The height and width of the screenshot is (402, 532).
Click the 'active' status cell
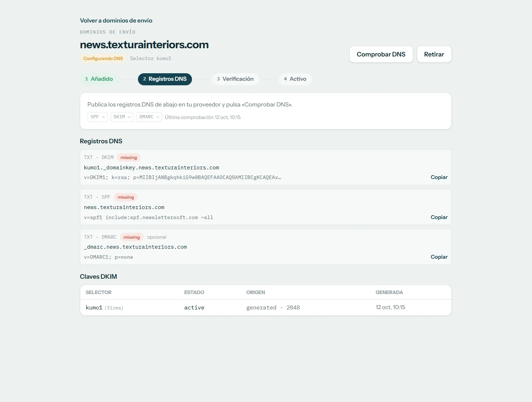pos(194,308)
